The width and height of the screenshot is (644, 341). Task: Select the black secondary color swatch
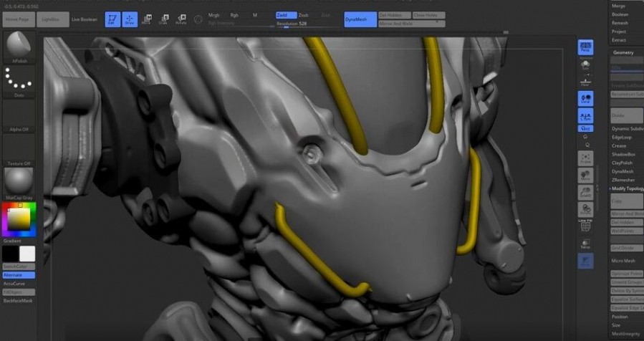pyautogui.click(x=10, y=254)
